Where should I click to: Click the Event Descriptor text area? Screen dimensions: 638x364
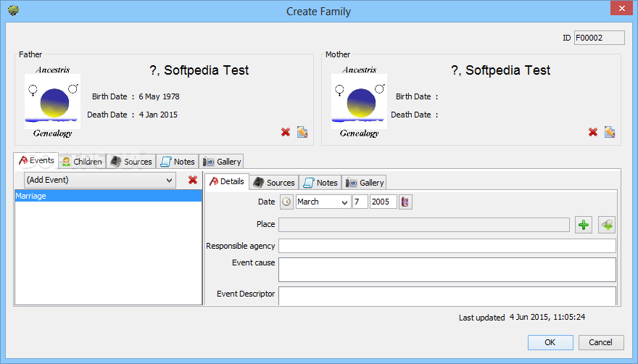447,296
